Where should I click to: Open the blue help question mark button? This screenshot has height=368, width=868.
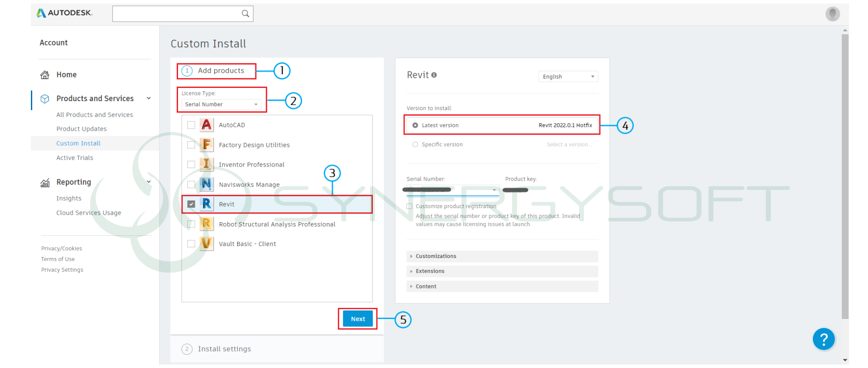pos(823,339)
